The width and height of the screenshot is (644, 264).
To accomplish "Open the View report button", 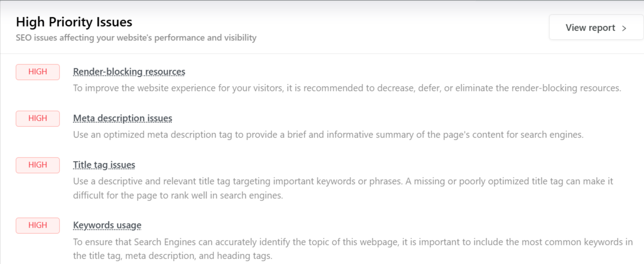I will (x=596, y=28).
